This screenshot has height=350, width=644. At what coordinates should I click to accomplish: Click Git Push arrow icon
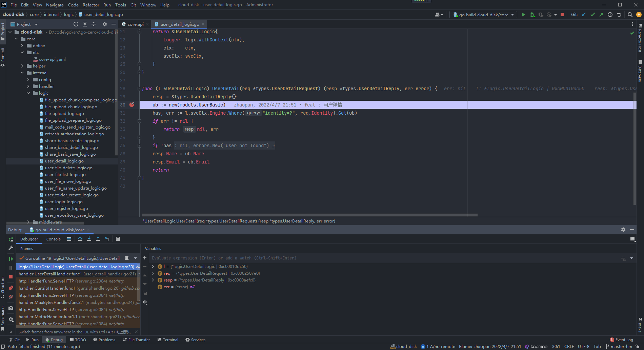click(601, 15)
